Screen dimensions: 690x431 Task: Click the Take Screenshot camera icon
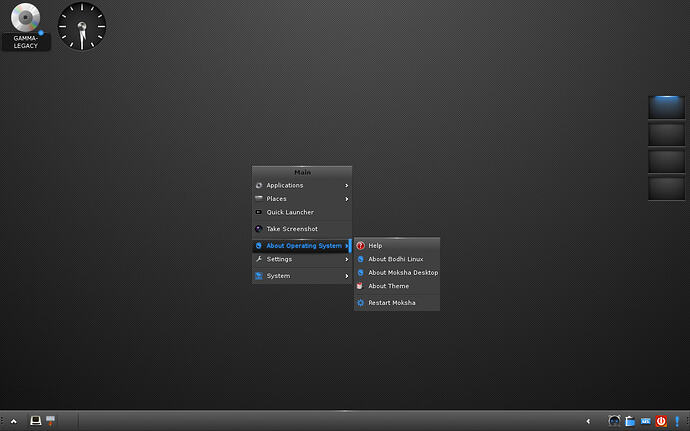259,229
